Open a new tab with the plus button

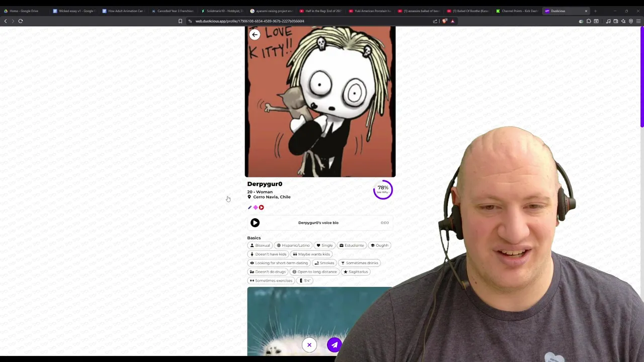click(595, 11)
